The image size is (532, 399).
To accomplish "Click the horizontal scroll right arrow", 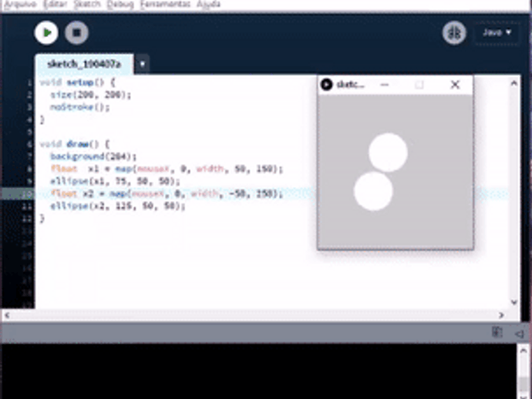I will (x=501, y=315).
